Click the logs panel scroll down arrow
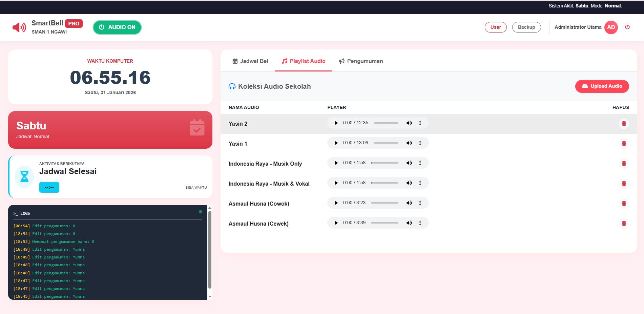 coord(210,296)
